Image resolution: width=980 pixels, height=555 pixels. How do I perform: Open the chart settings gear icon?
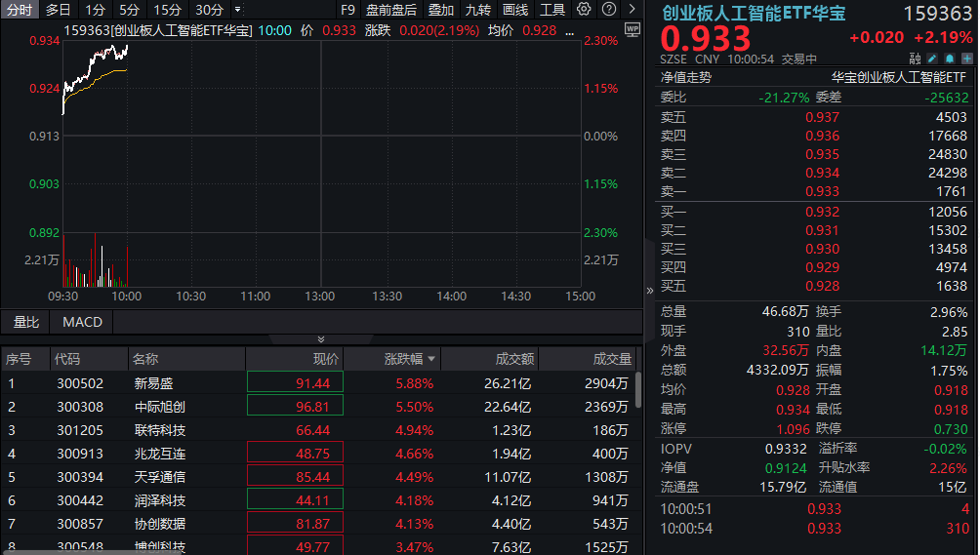584,10
